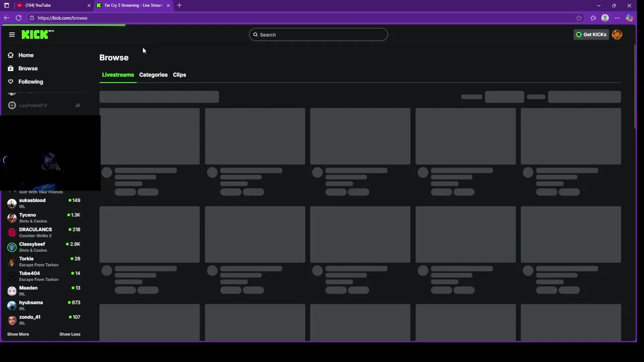The image size is (644, 362).
Task: Switch to the Clips tab
Action: [180, 75]
